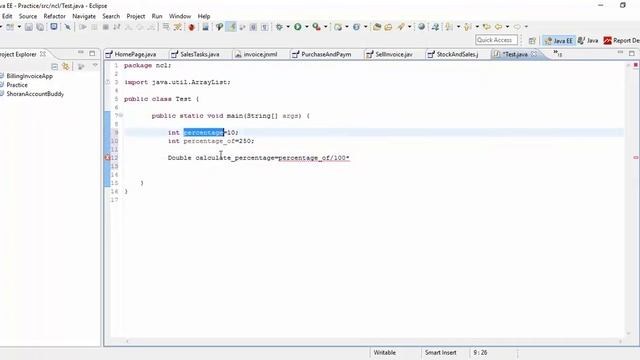Open the External Tools dropdown arrow
This screenshot has width=640, height=360.
[x=325, y=27]
